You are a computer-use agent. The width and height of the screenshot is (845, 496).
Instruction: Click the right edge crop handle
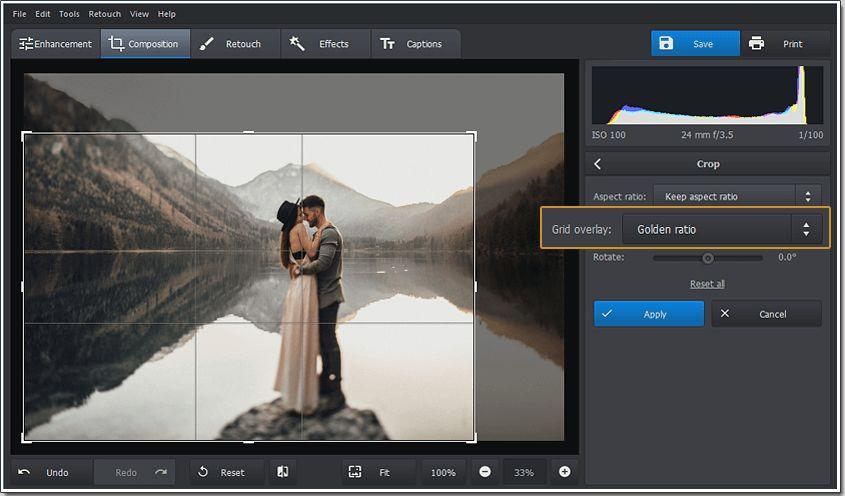[474, 287]
